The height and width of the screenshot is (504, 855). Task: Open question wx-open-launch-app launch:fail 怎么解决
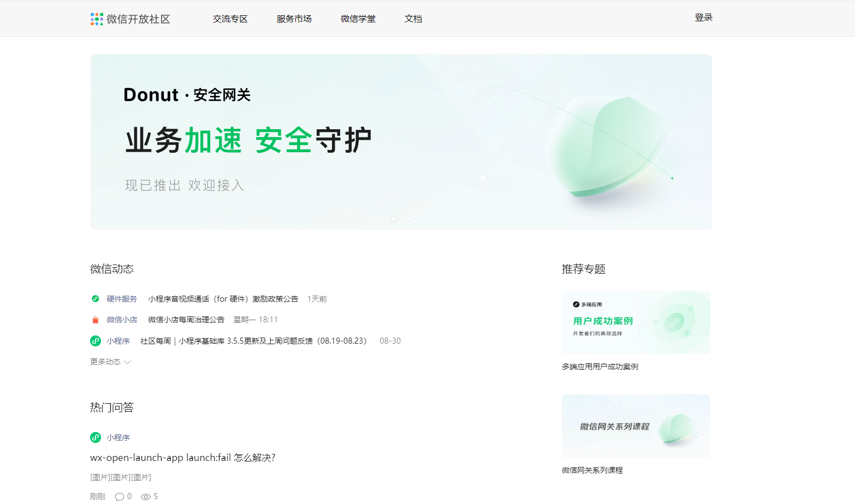[x=183, y=458]
